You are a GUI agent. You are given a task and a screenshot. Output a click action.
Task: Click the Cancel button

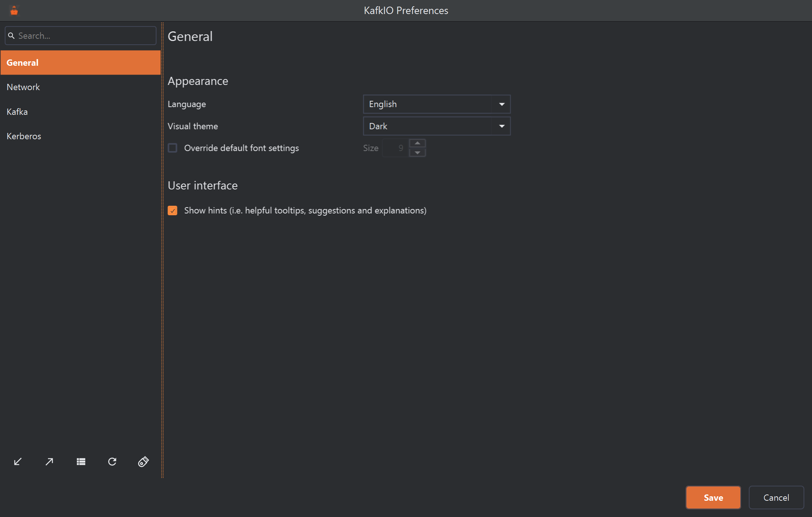776,497
